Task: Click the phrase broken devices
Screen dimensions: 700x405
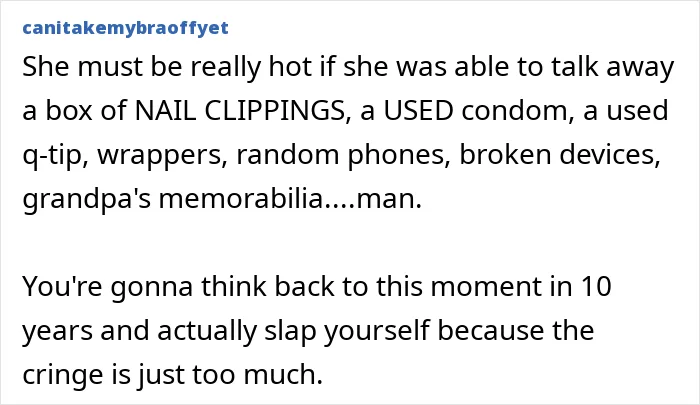Action: coord(556,154)
